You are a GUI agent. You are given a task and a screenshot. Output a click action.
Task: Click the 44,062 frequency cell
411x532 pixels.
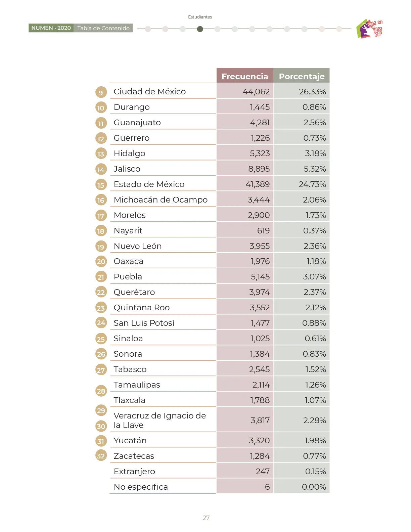245,91
